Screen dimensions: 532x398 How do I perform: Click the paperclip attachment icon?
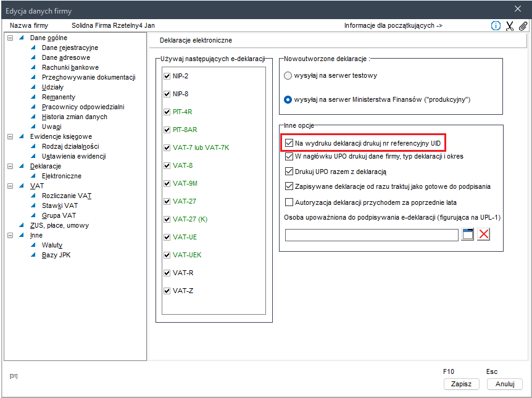[523, 26]
